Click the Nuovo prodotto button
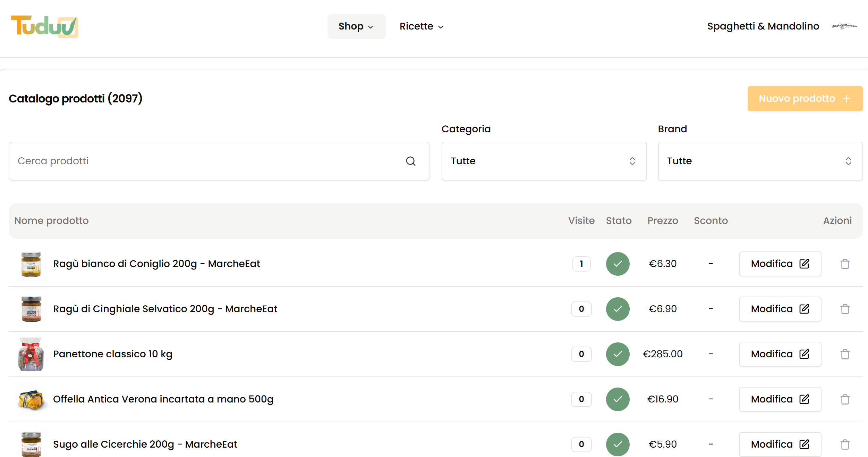The width and height of the screenshot is (868, 457). click(805, 99)
